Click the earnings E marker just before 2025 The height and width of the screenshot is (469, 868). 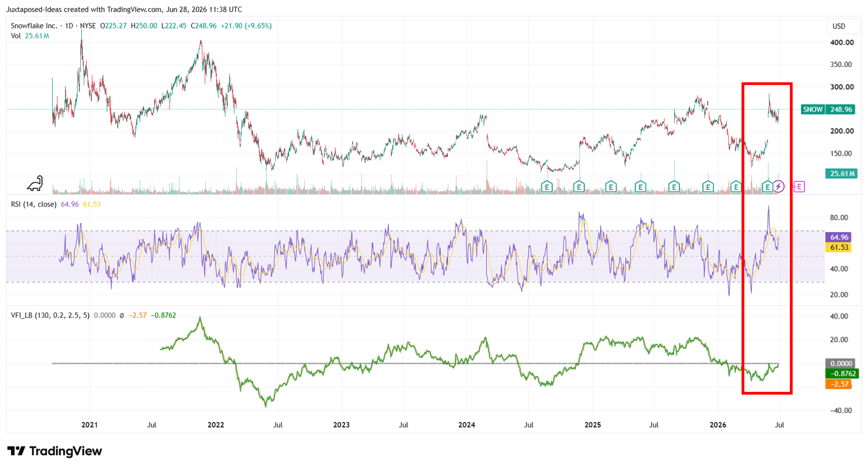(579, 186)
